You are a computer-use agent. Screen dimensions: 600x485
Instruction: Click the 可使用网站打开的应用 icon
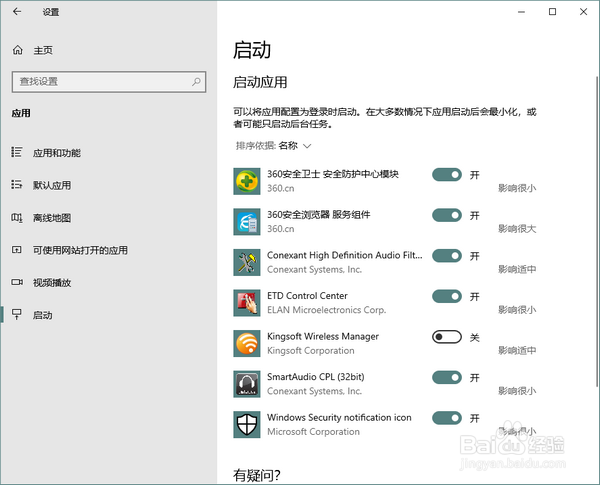pos(16,250)
